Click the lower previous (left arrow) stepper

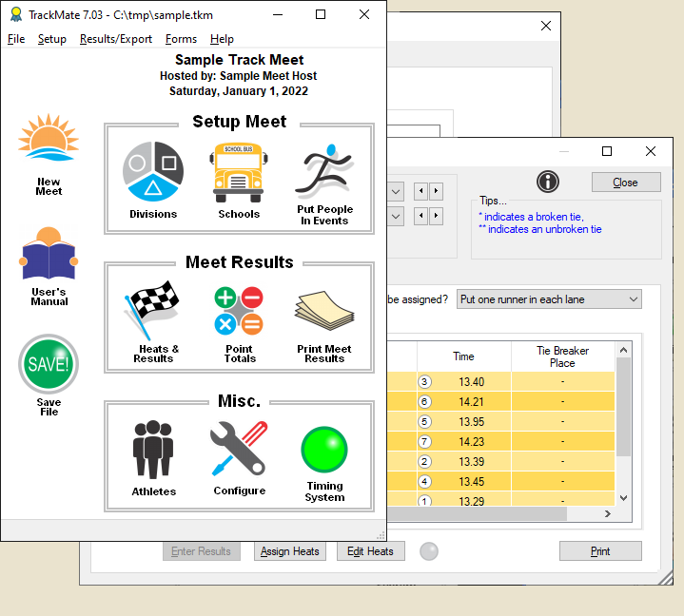pos(420,216)
